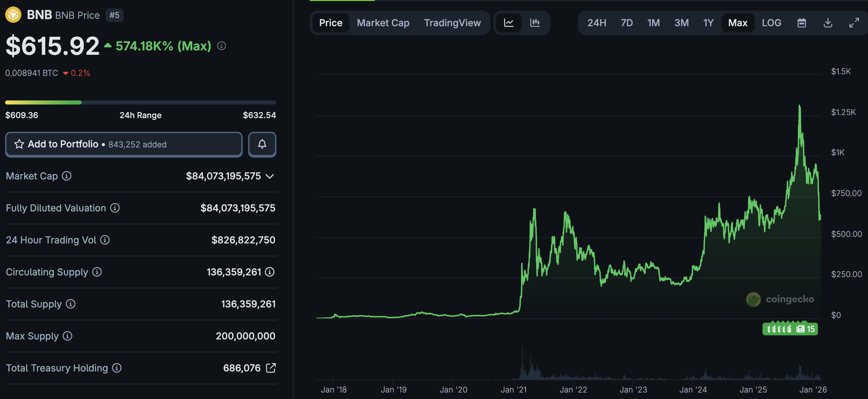Show Total Treasury Holding info tooltip

[x=117, y=368]
